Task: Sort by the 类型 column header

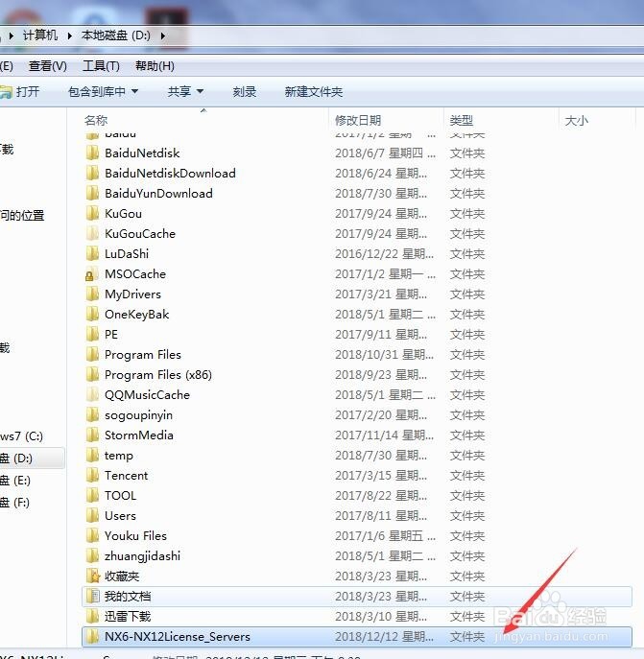Action: point(462,121)
